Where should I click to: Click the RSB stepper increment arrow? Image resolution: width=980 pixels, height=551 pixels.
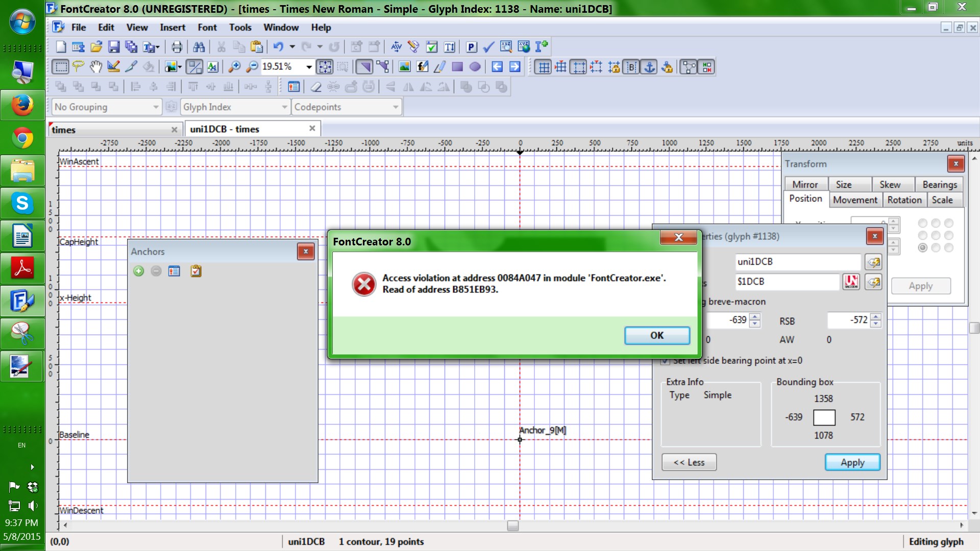[x=876, y=316]
